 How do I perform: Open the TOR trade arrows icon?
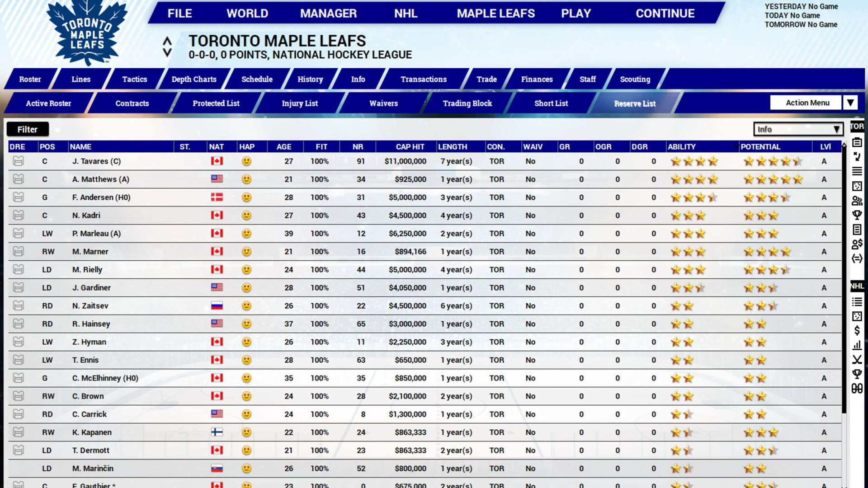[857, 258]
